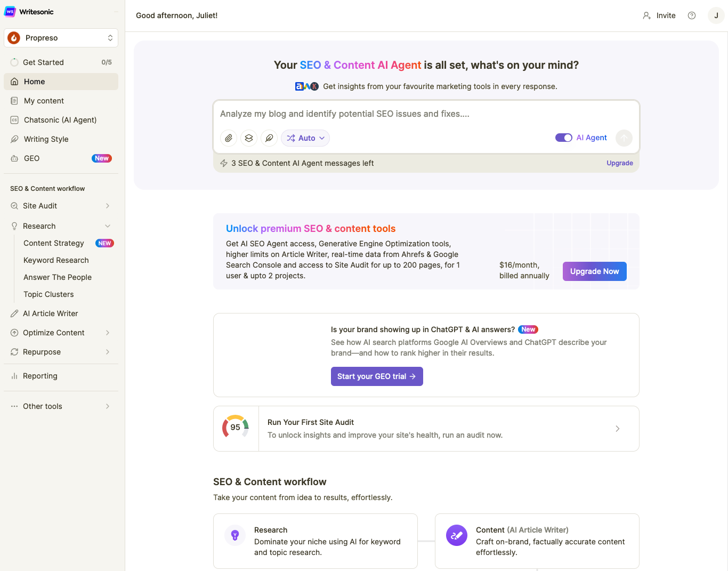Click the Repurpose refresh icon

[x=14, y=352]
